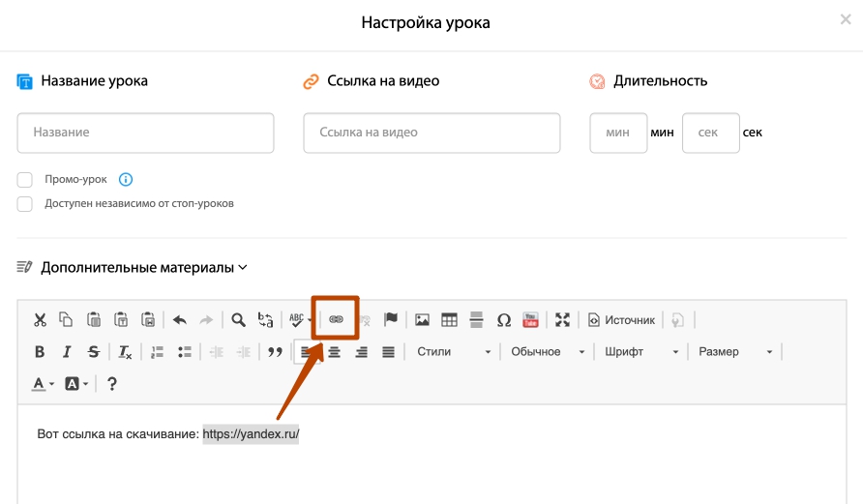
Task: Focus the Ссылка на видео field
Action: (x=431, y=133)
